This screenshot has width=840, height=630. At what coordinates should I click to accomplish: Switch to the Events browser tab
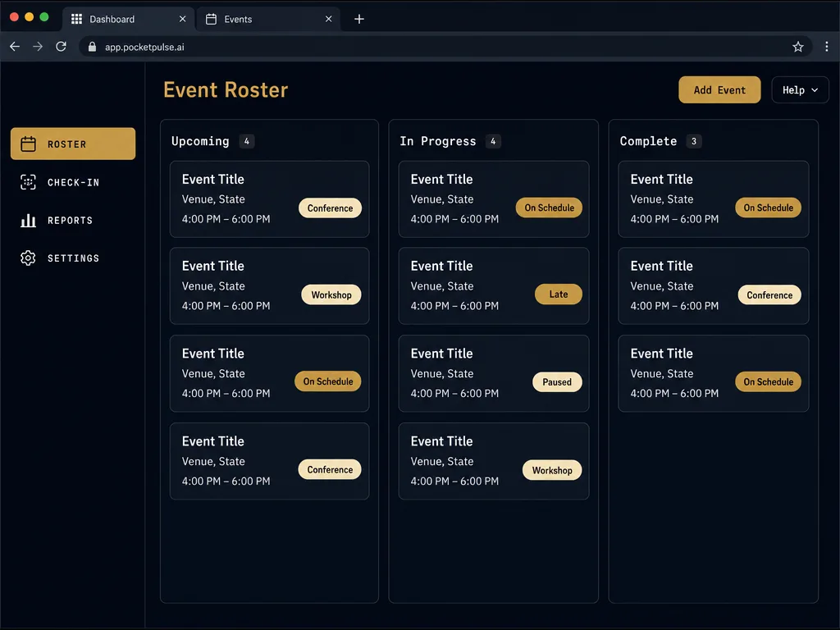point(269,20)
